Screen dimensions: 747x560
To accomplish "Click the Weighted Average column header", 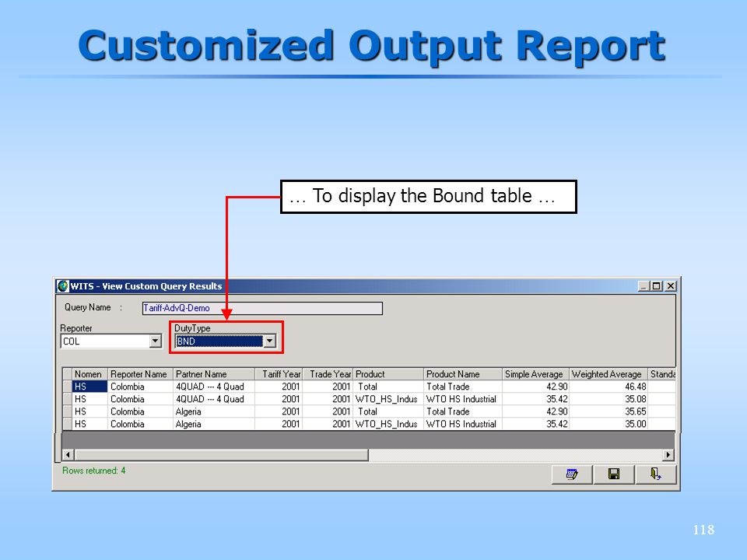I will pyautogui.click(x=608, y=374).
